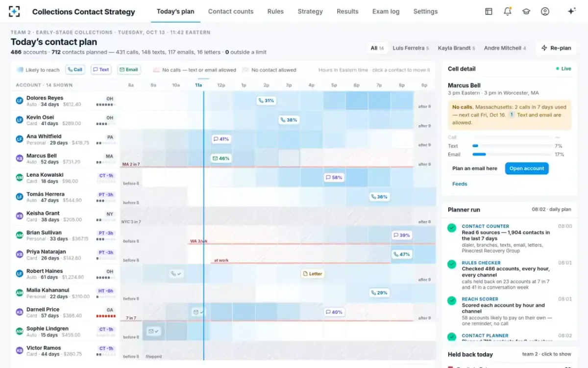Click the NYC 3 in 7 limit label

pyautogui.click(x=131, y=222)
